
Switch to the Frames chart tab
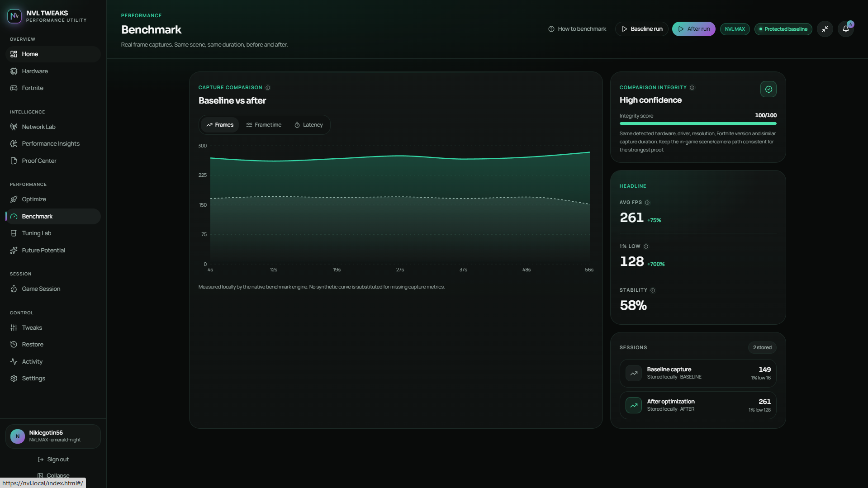(x=220, y=125)
